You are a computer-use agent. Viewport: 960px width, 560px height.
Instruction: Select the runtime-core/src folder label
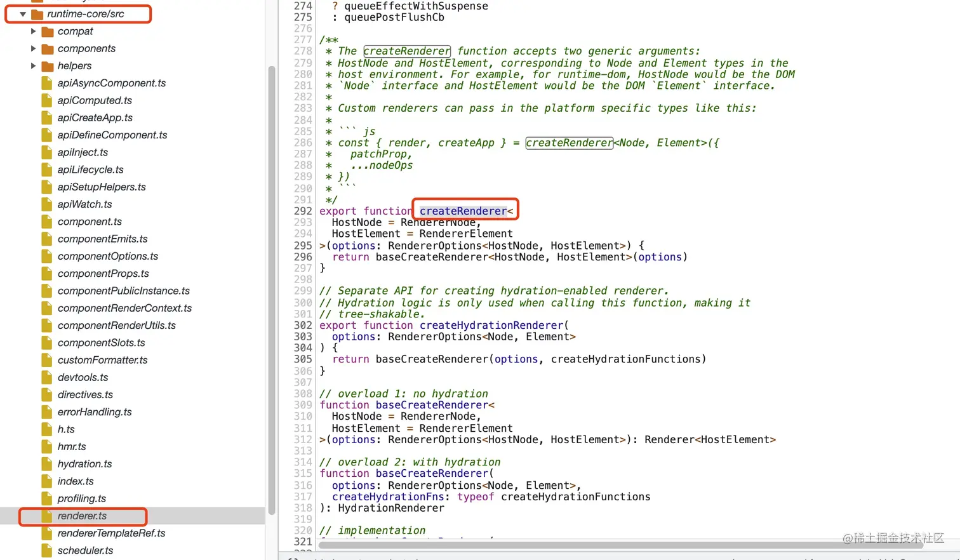86,14
